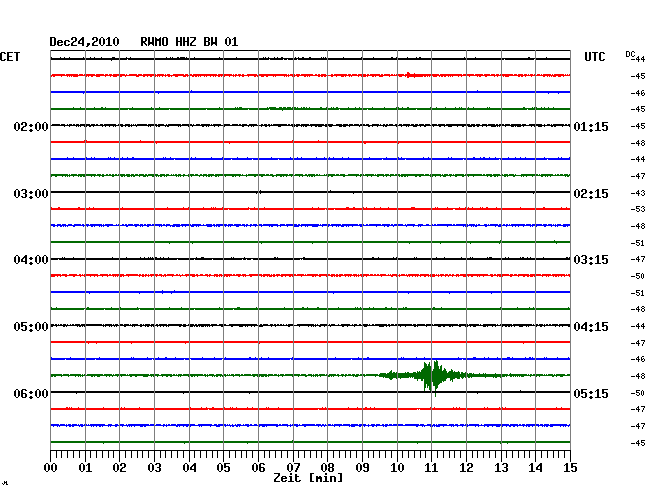This screenshot has width=650, height=494.
Task: Click the large green seismic event near minute 11
Action: (432, 376)
